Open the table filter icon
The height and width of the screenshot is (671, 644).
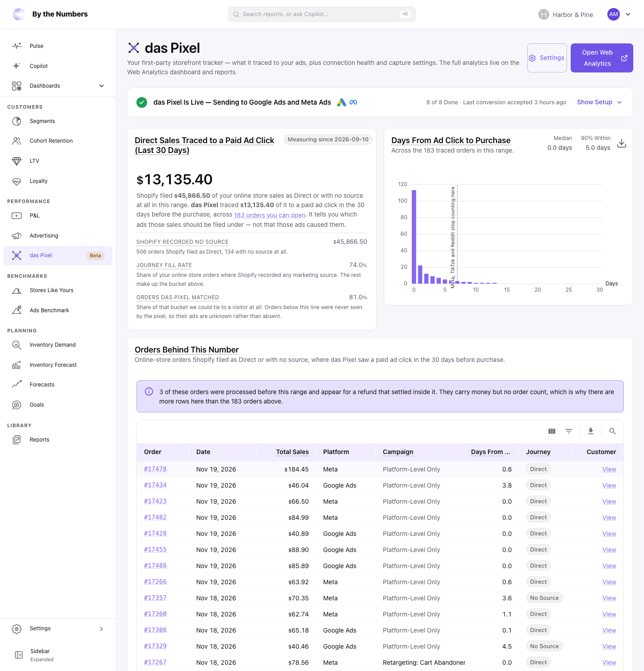click(x=569, y=431)
